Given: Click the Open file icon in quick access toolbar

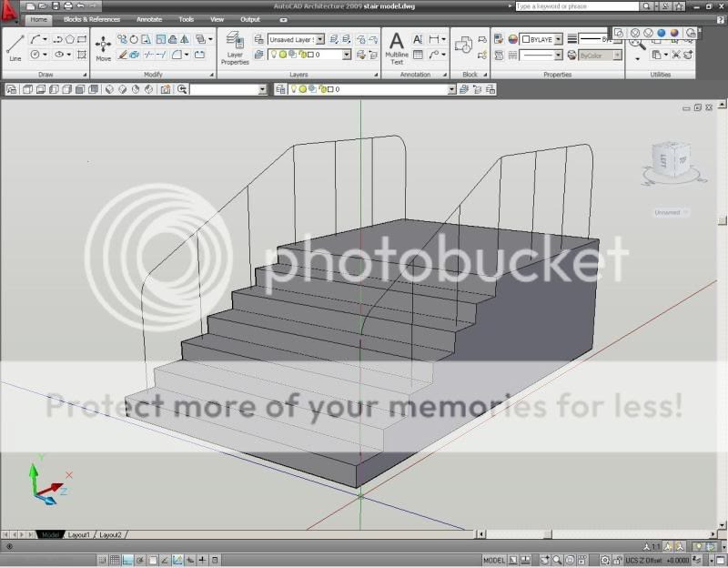Looking at the screenshot, I should point(43,6).
